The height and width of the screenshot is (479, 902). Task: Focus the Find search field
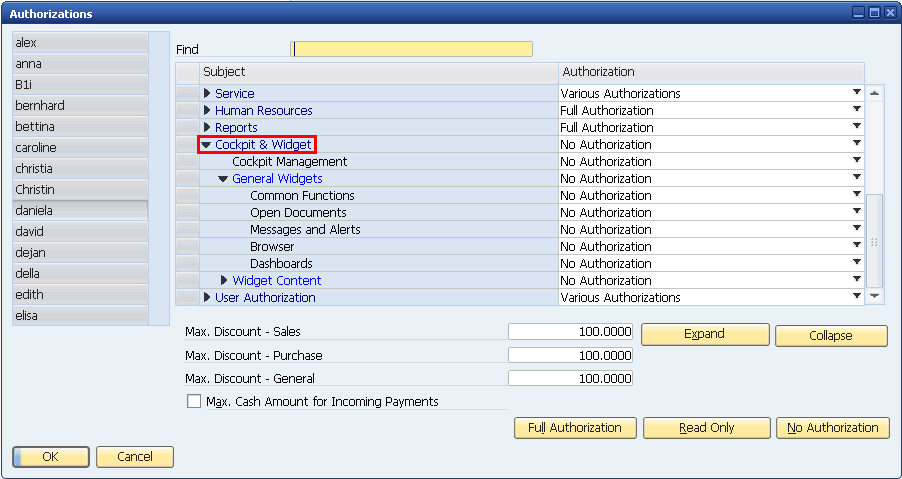point(412,49)
